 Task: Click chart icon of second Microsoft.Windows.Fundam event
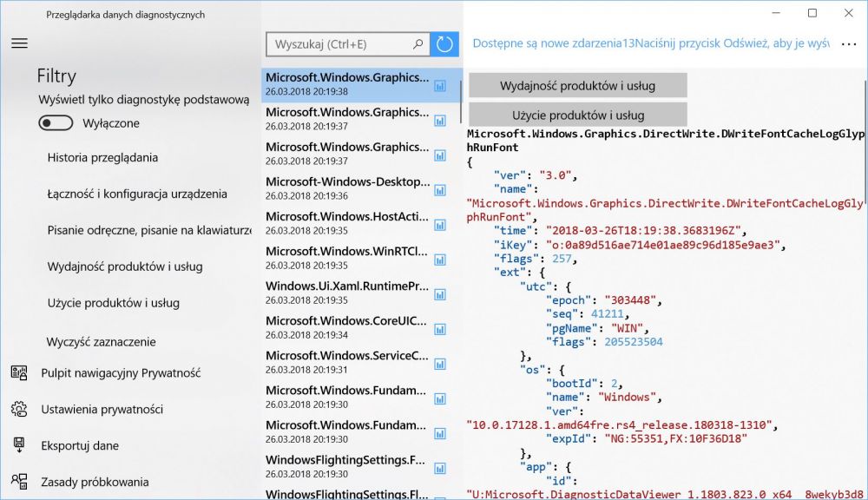[x=440, y=433]
